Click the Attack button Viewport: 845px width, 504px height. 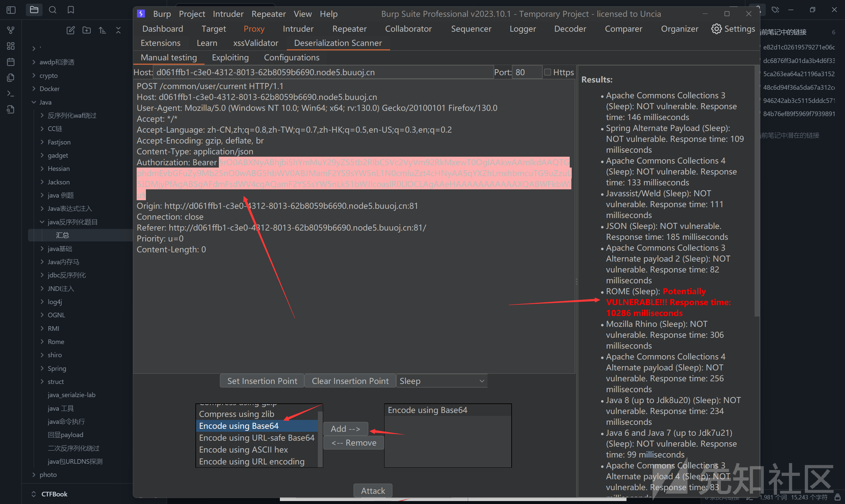coord(373,490)
